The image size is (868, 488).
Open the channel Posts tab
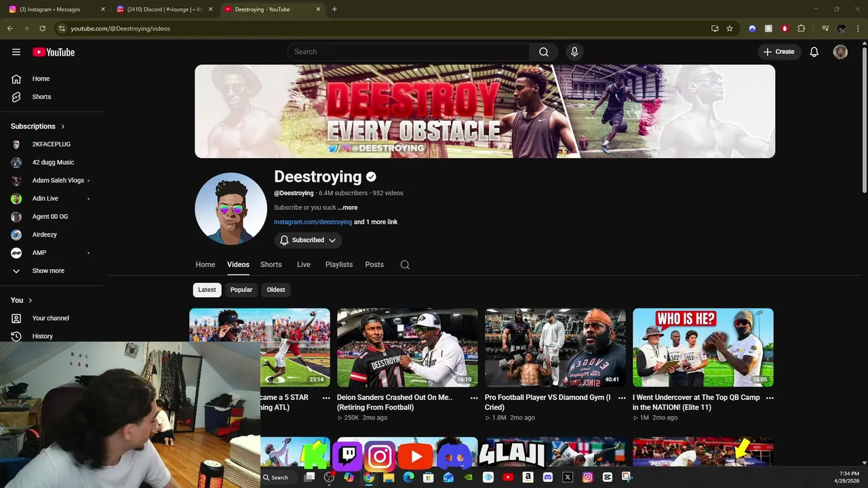[x=374, y=264]
